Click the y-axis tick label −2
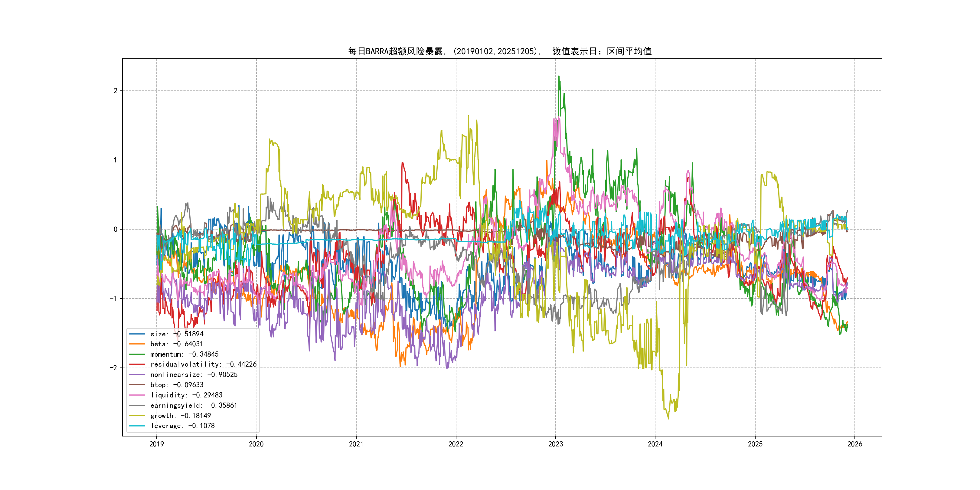The height and width of the screenshot is (490, 980). [x=113, y=368]
